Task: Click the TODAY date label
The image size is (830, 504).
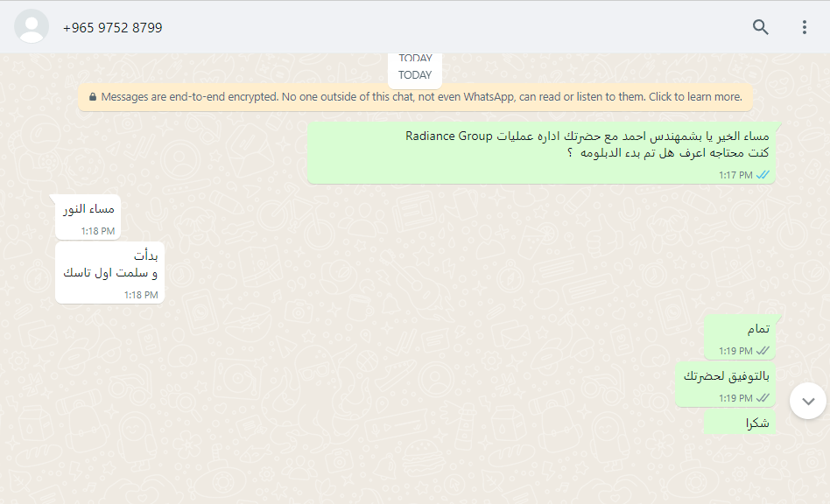Action: 415,75
